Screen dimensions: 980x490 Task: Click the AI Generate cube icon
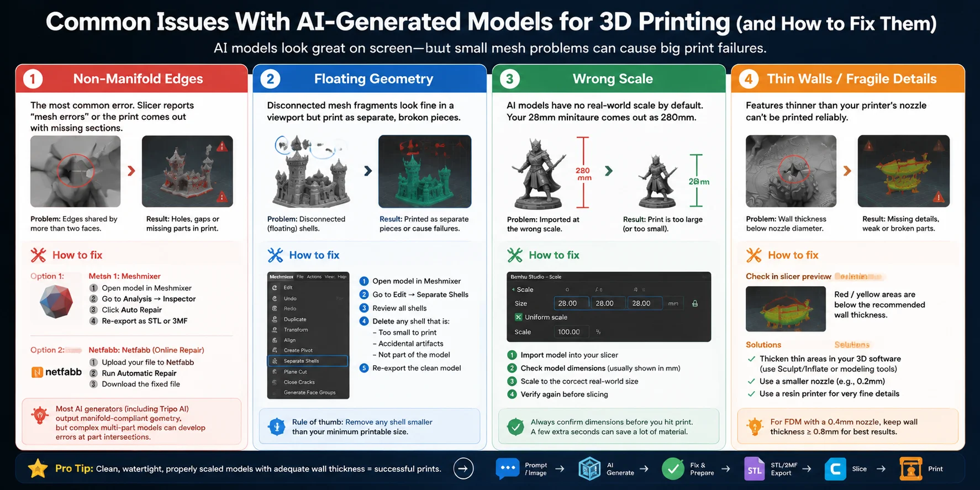(589, 468)
